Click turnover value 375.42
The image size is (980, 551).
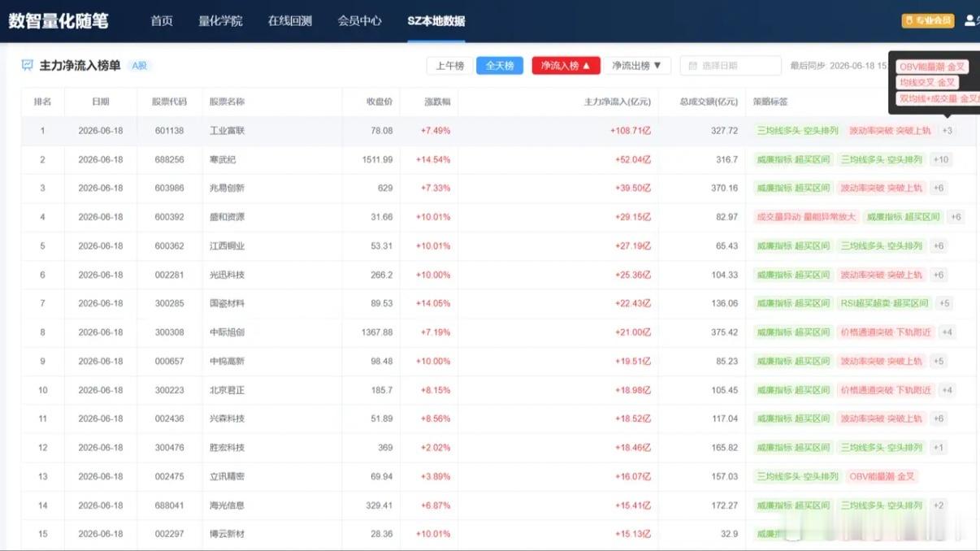click(x=724, y=332)
